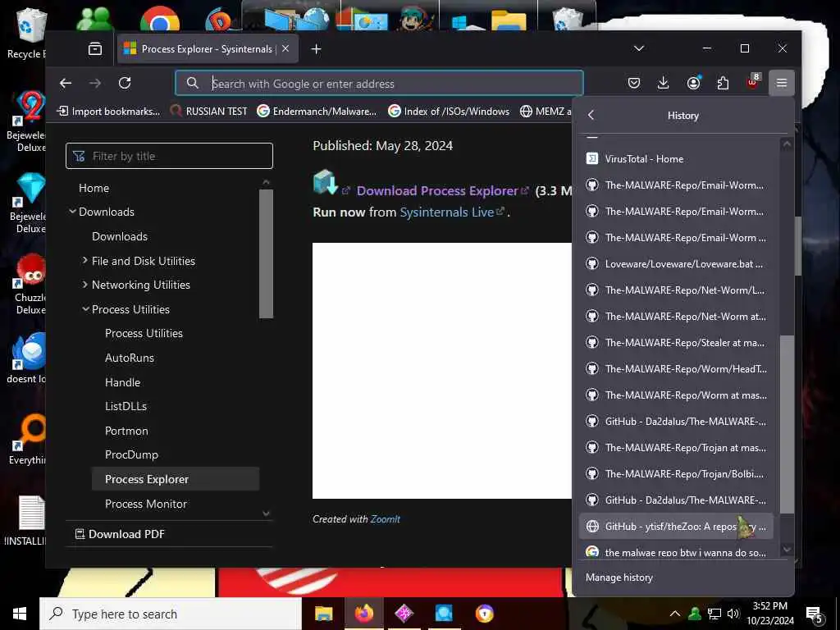Image resolution: width=840 pixels, height=630 pixels.
Task: Open the MEMZ bookmark
Action: point(546,112)
